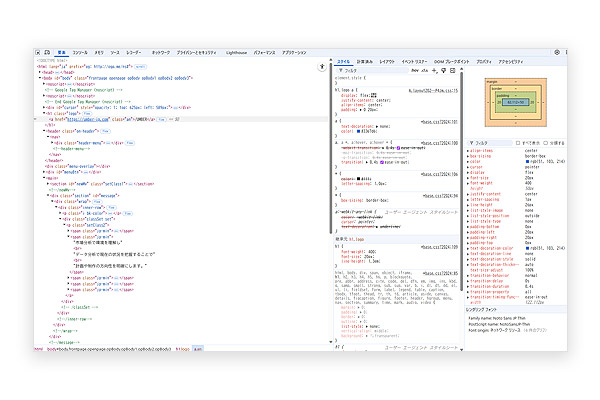Expand the padding shorthand triangle in h1.logo a rule

pos(362,110)
